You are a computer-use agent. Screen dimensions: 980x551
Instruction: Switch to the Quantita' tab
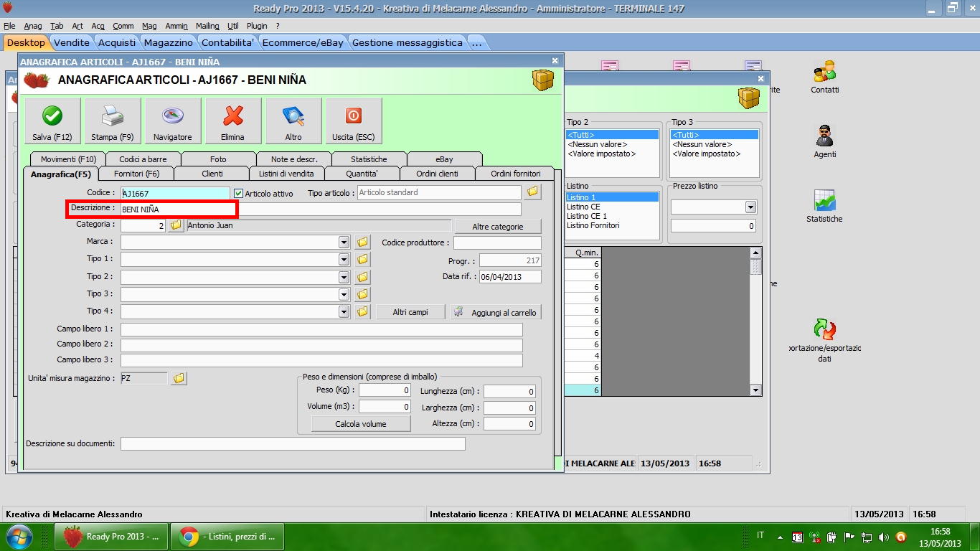362,174
